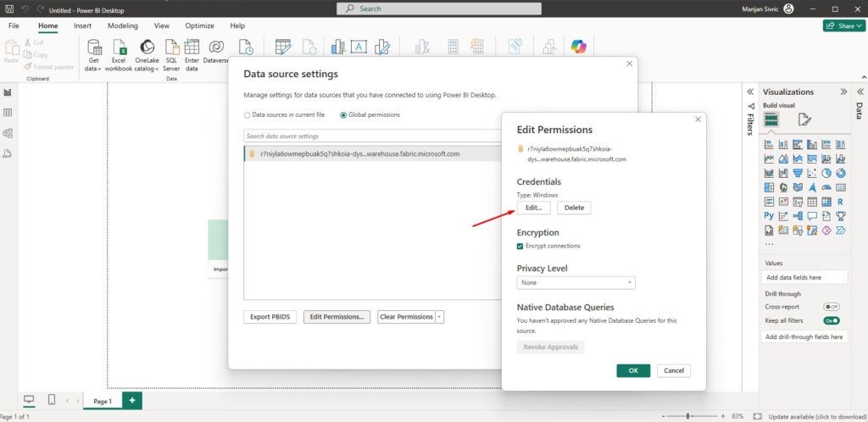Click in Search data source settings field

click(x=373, y=136)
